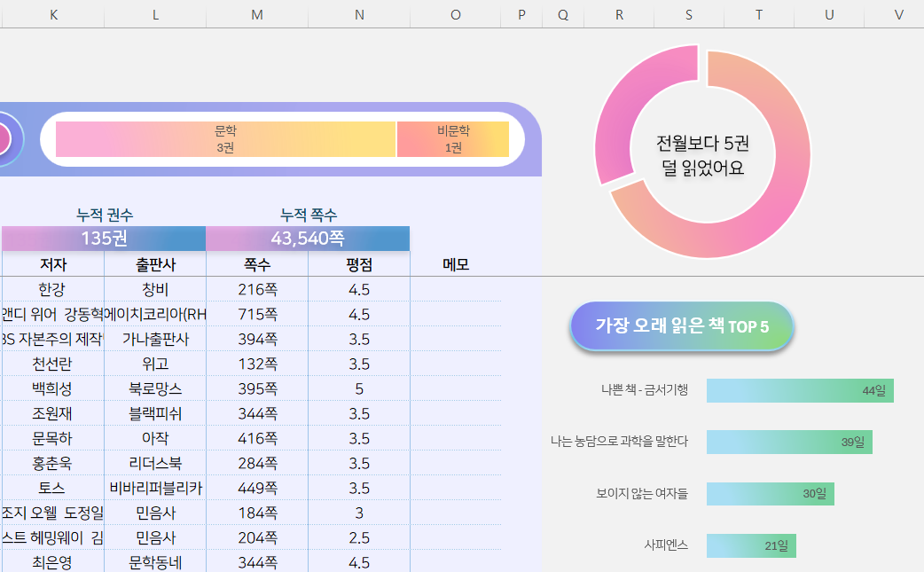
Task: Click the 출판사 table header cell
Action: 155,264
